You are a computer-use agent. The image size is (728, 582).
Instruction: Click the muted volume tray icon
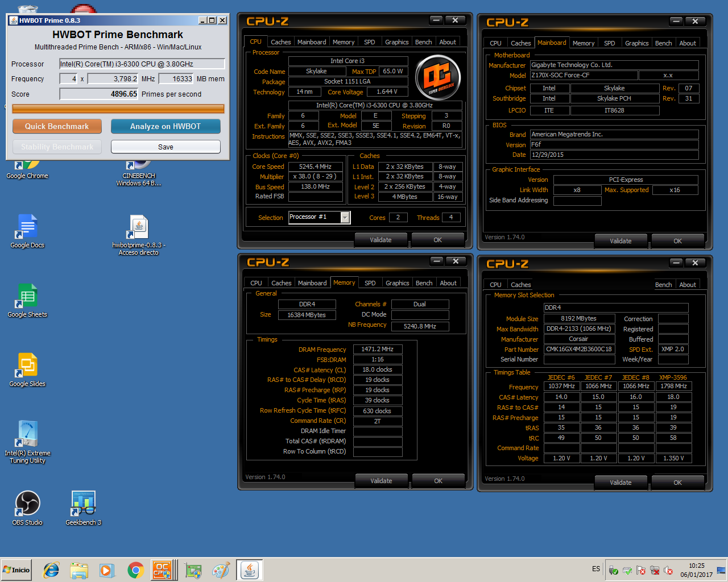pyautogui.click(x=668, y=570)
